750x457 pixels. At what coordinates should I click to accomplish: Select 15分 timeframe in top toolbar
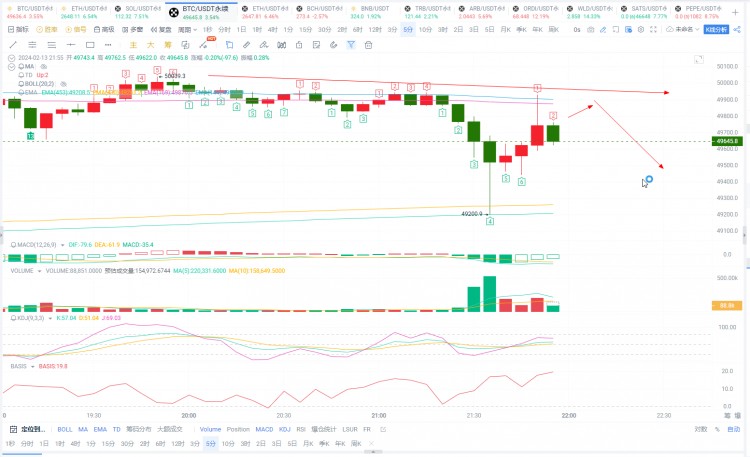click(305, 30)
